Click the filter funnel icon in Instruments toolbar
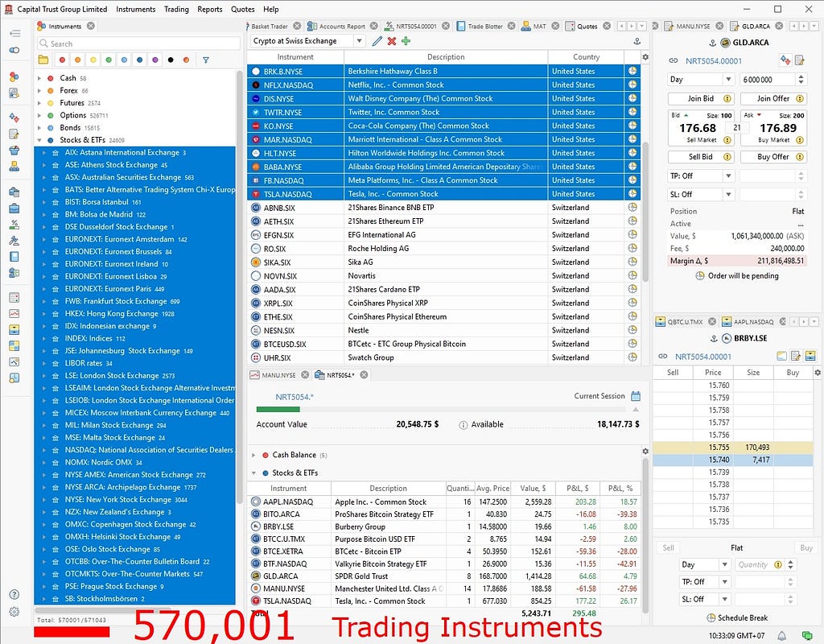Image resolution: width=824 pixels, height=644 pixels. (206, 60)
